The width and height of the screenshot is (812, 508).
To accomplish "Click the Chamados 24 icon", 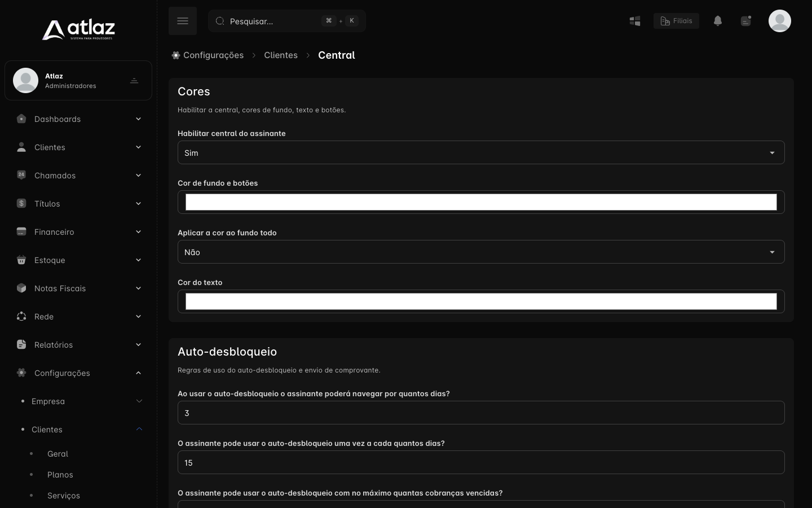I will coord(21,176).
